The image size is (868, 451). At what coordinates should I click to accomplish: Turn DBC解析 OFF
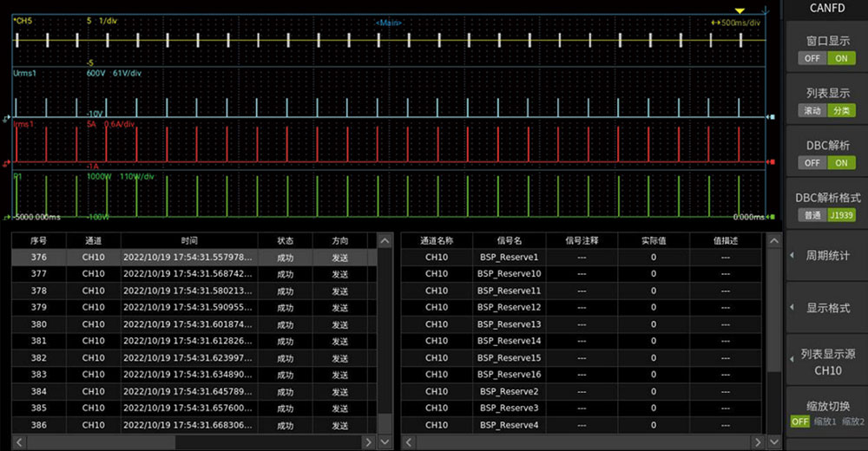tap(812, 162)
